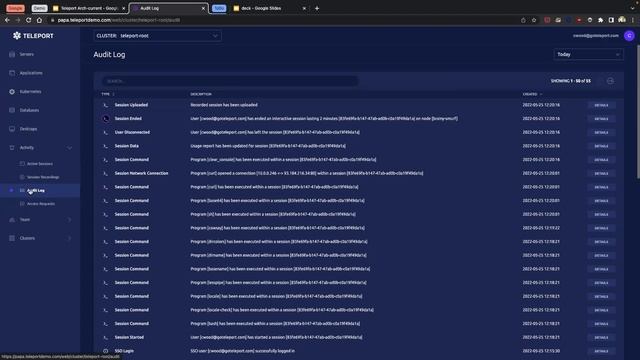Focus the audit log search field

230,81
